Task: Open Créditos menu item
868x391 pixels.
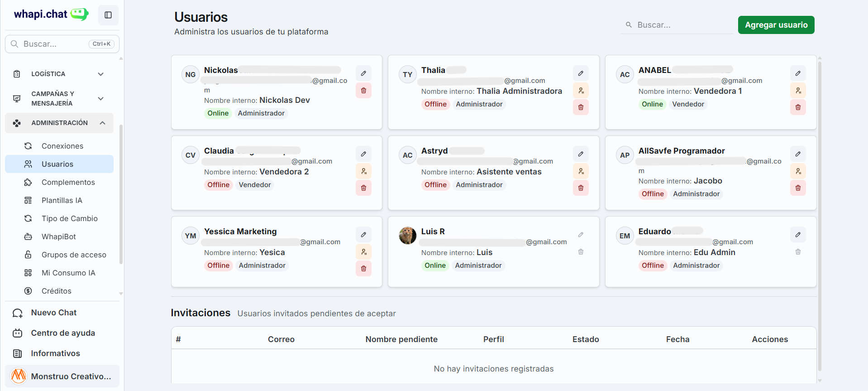Action: [x=59, y=291]
